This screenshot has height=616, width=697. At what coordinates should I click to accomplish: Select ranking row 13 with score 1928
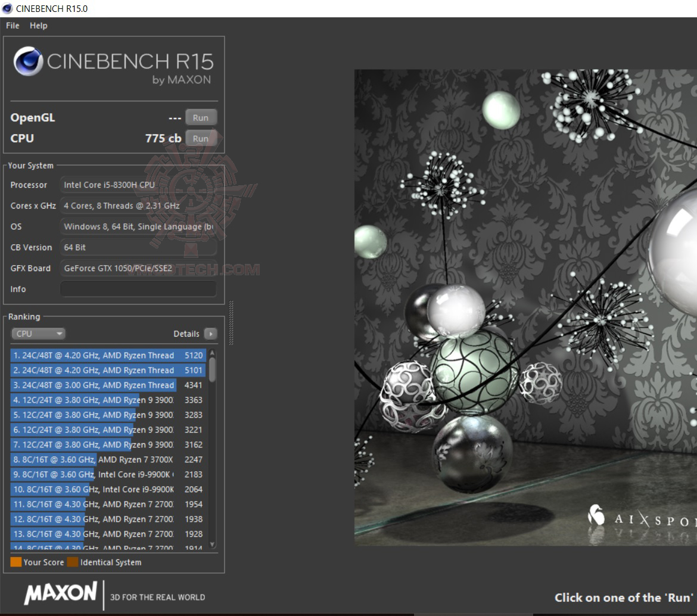[108, 534]
